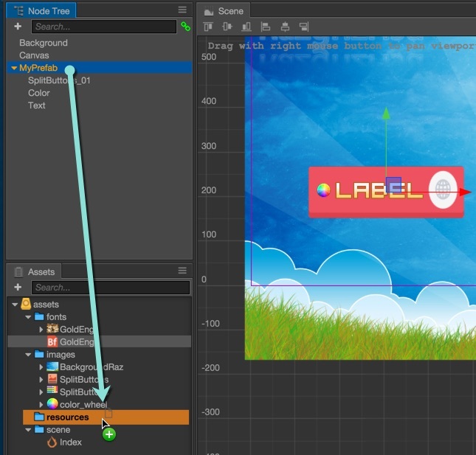Expand the red SplitButtons image asset
The image size is (476, 455).
point(41,380)
